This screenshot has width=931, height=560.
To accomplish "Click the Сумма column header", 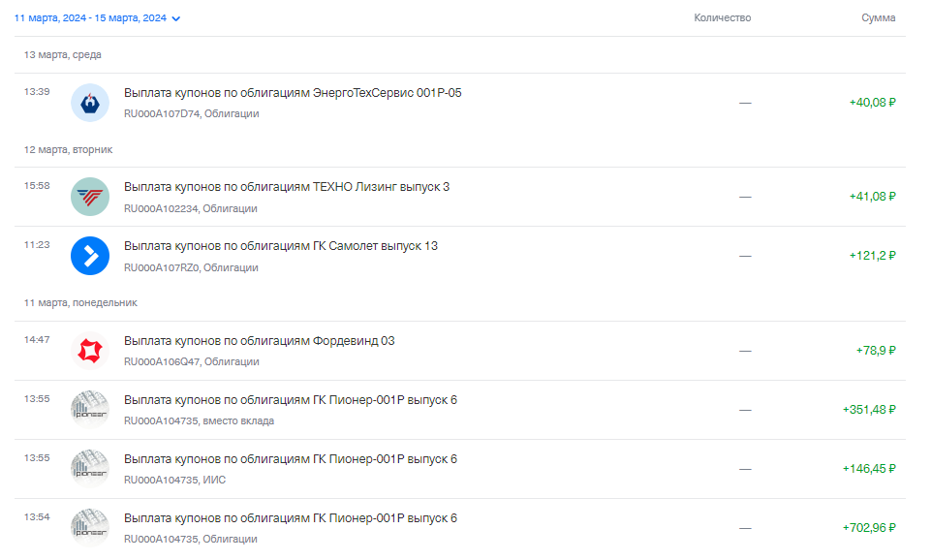I will click(x=878, y=17).
